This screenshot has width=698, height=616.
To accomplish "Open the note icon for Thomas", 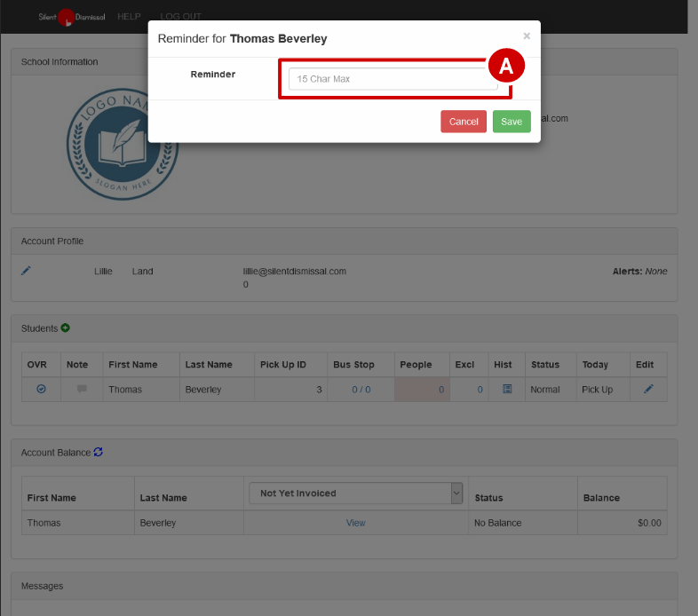I will pyautogui.click(x=82, y=389).
